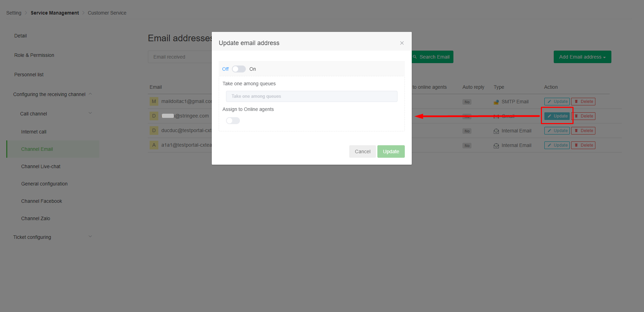This screenshot has height=312, width=644.
Task: Click the maildoitac1@gmail.com address
Action: (x=186, y=101)
